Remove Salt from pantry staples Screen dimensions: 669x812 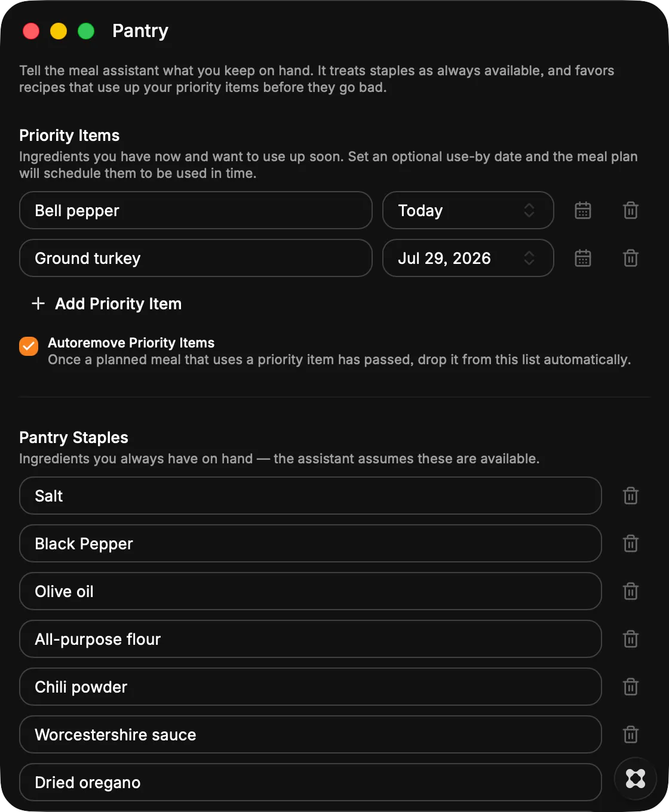pos(631,496)
